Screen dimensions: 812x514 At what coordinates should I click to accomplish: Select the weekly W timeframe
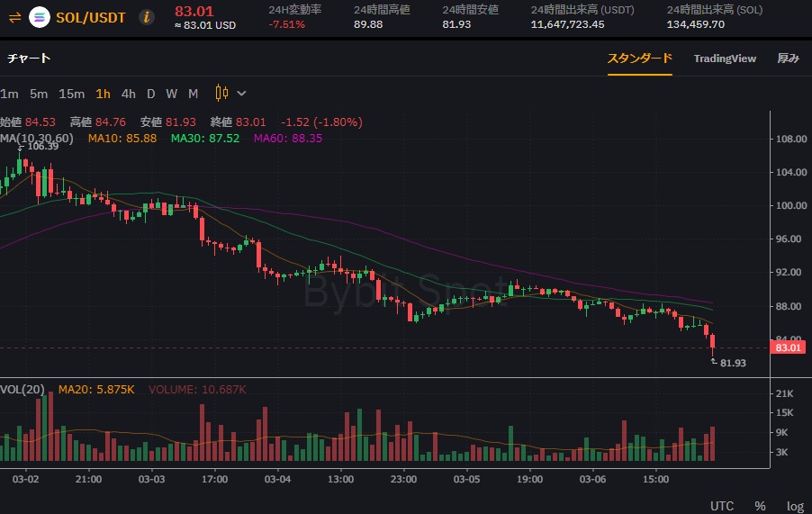[171, 94]
